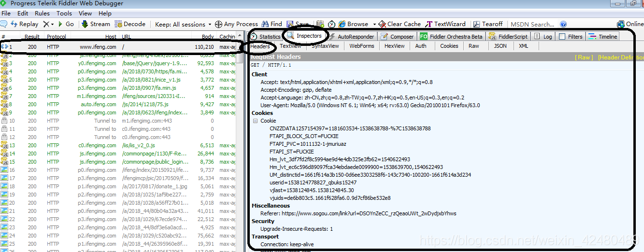This screenshot has width=644, height=252.
Task: Open the Fiddler Orchestra Beta tab
Action: click(x=451, y=37)
